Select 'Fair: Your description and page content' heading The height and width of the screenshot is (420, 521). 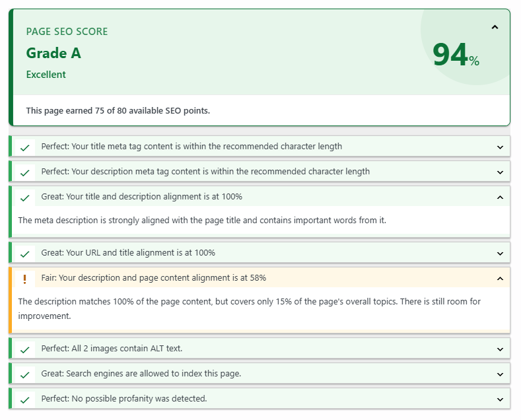153,278
